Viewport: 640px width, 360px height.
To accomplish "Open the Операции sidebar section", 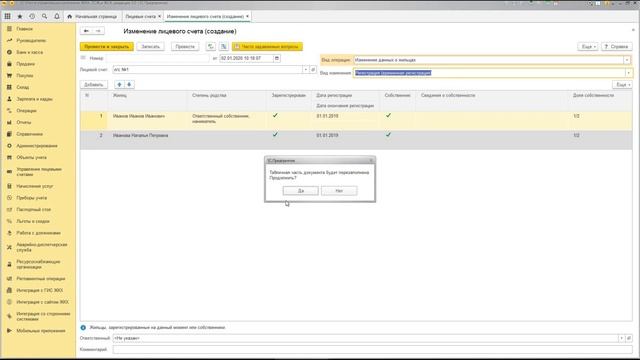I will pyautogui.click(x=27, y=111).
